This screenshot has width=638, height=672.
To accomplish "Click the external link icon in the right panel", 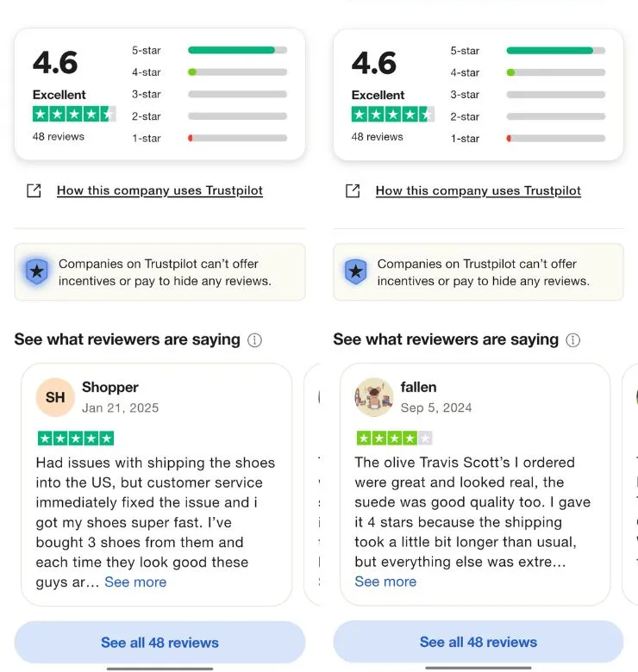I will click(x=353, y=190).
